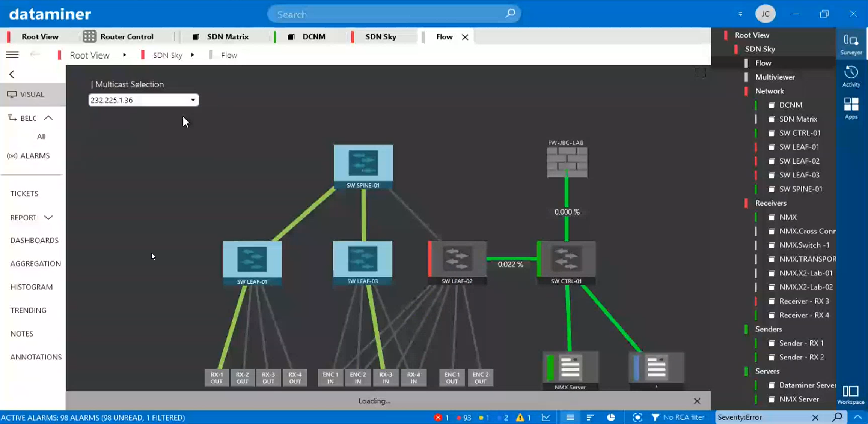Screen dimensions: 868x424
Task: Select Multiviewer in the Surveyor tree
Action: (775, 77)
